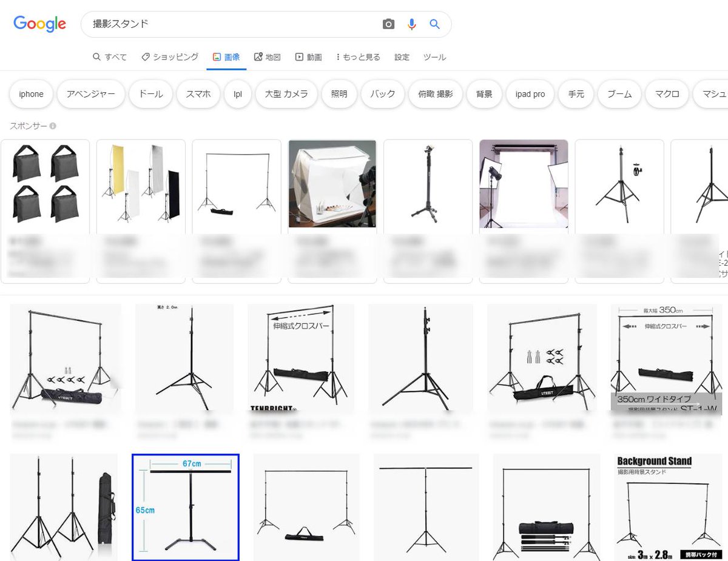Open highlighted 67cm by 65cm stand image
Viewport: 728px width, 561px height.
[186, 508]
